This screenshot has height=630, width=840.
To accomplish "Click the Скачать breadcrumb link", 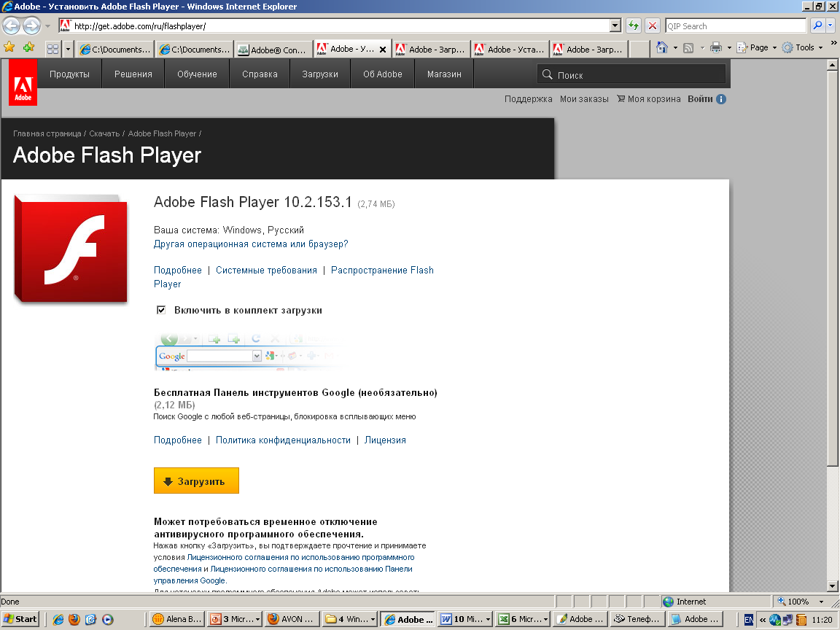I will (104, 133).
